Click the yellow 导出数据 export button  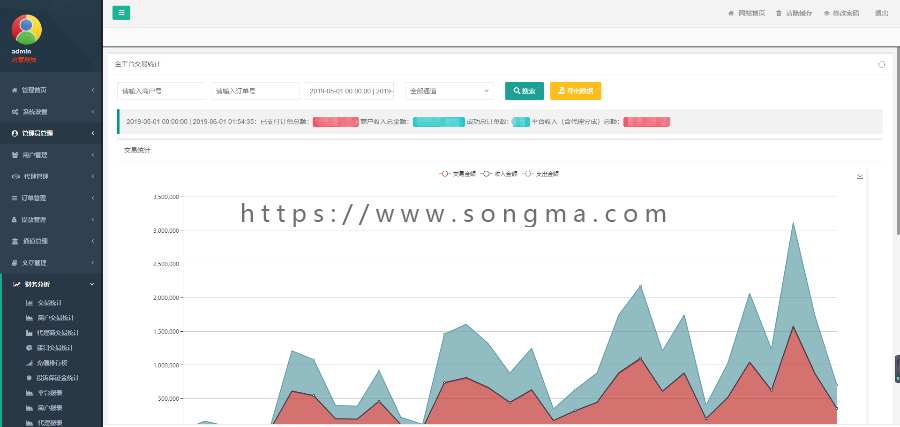point(575,91)
